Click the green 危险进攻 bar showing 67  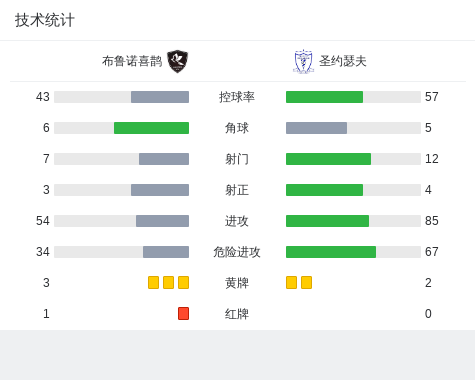click(x=331, y=252)
